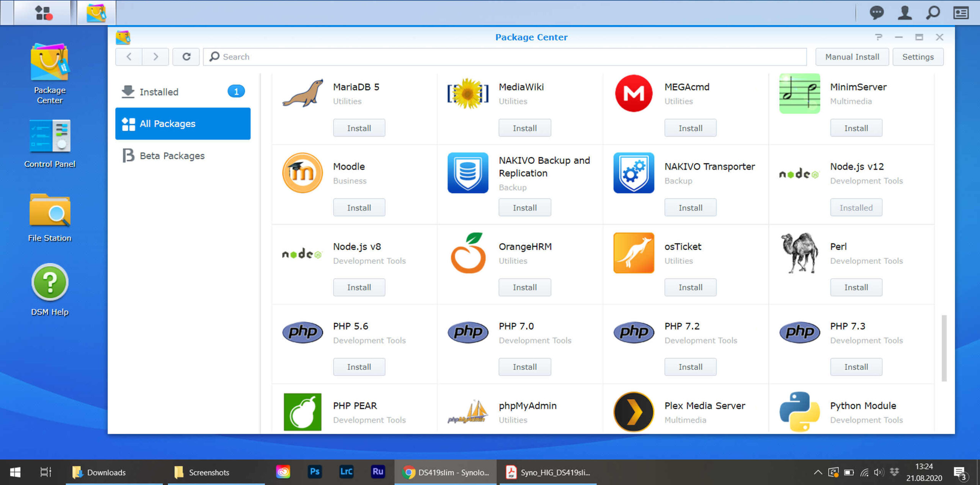
Task: Click the Node.js v12 logo
Action: [x=799, y=174]
